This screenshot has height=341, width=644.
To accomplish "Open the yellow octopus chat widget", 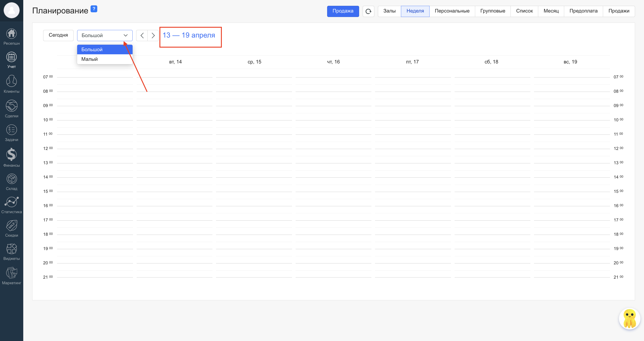I will pyautogui.click(x=629, y=319).
